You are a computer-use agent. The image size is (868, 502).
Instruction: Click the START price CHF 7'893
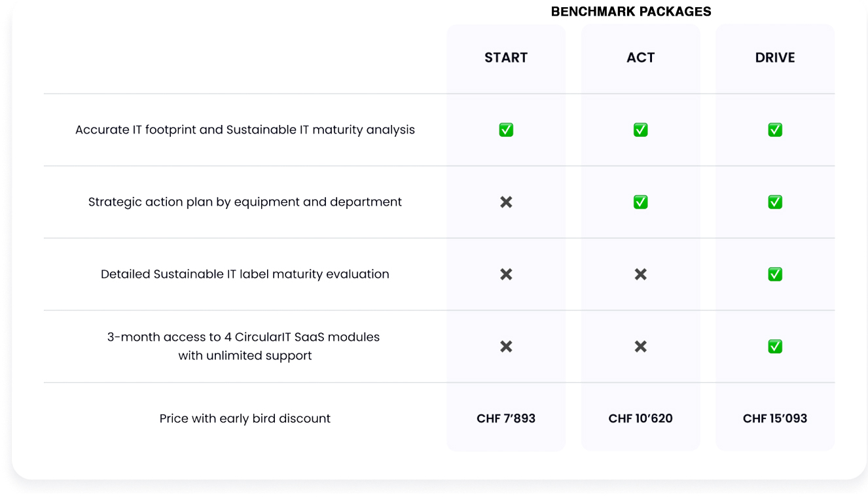click(x=506, y=418)
